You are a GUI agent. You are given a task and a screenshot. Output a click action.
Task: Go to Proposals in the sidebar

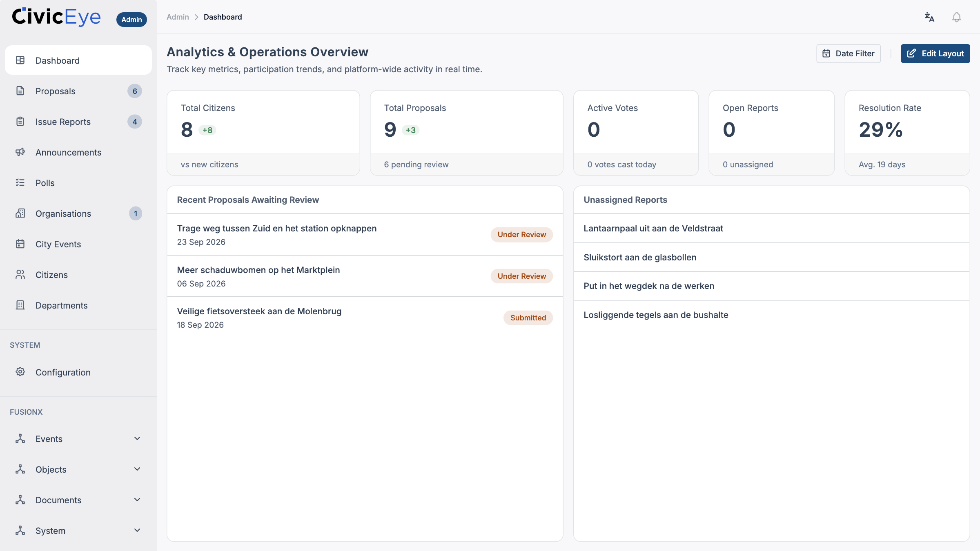(x=78, y=91)
